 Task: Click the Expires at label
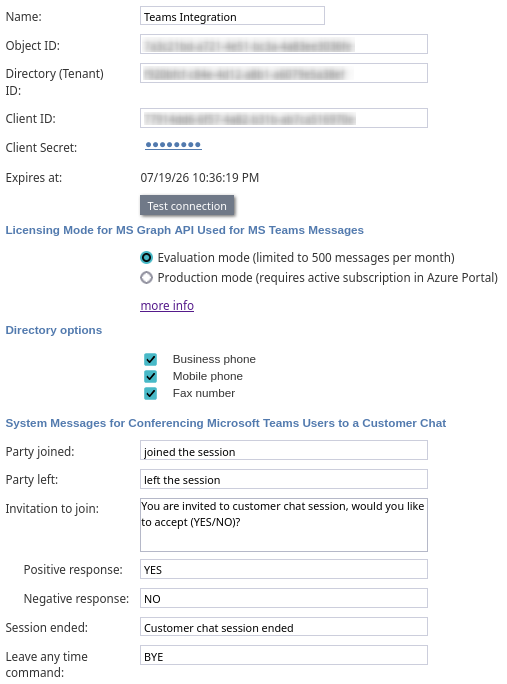(34, 178)
